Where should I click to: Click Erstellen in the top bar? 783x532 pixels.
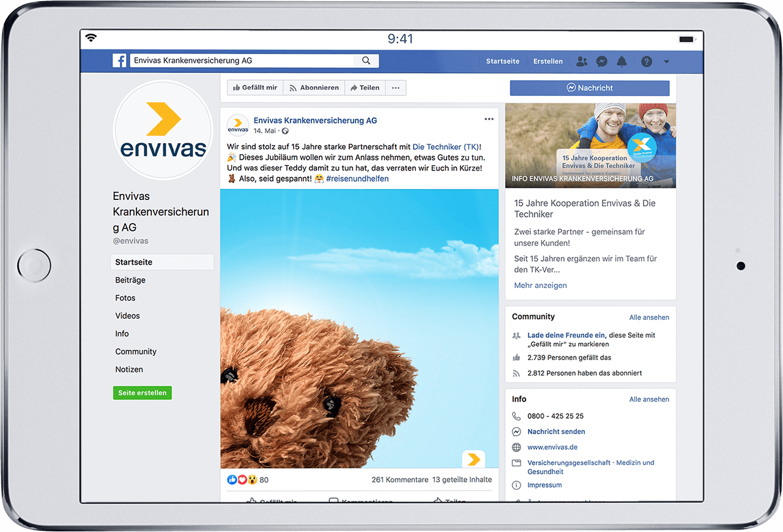(548, 61)
